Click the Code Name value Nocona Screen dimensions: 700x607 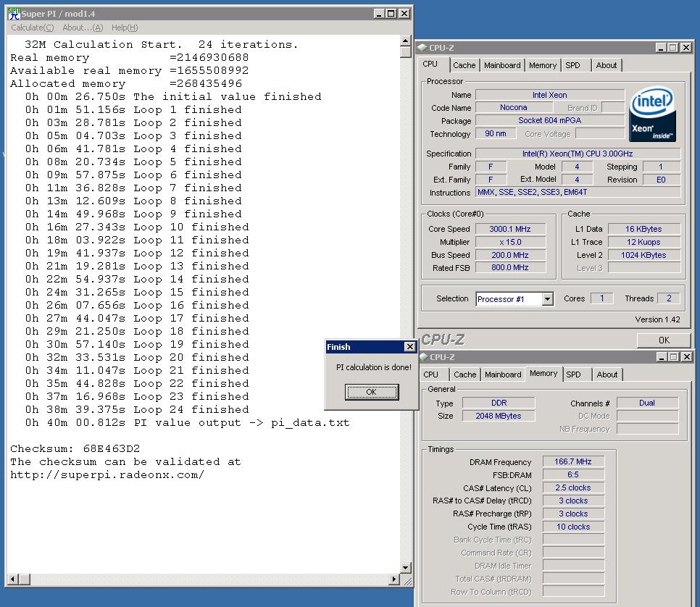(514, 107)
